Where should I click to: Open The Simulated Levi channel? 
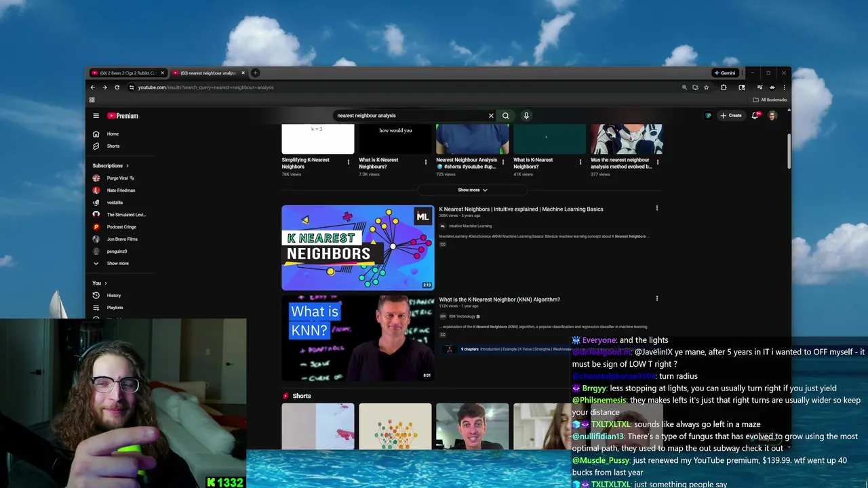click(x=126, y=215)
